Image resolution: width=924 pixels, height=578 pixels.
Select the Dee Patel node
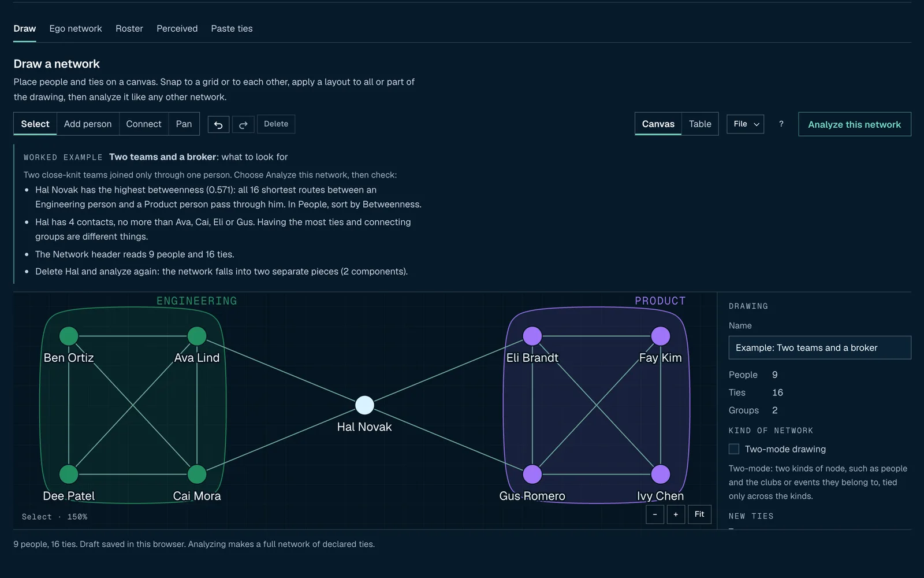click(69, 474)
